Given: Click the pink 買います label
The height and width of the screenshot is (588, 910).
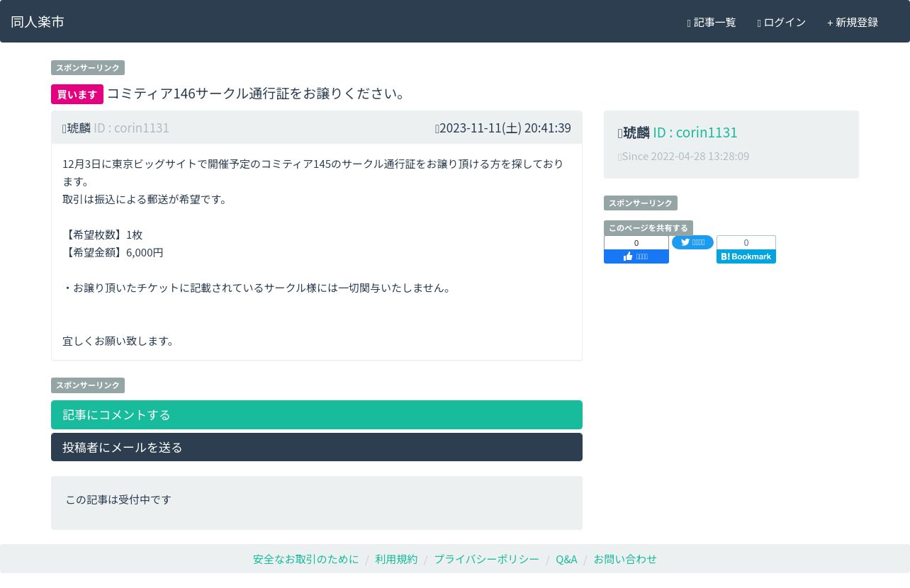Looking at the screenshot, I should coord(77,94).
